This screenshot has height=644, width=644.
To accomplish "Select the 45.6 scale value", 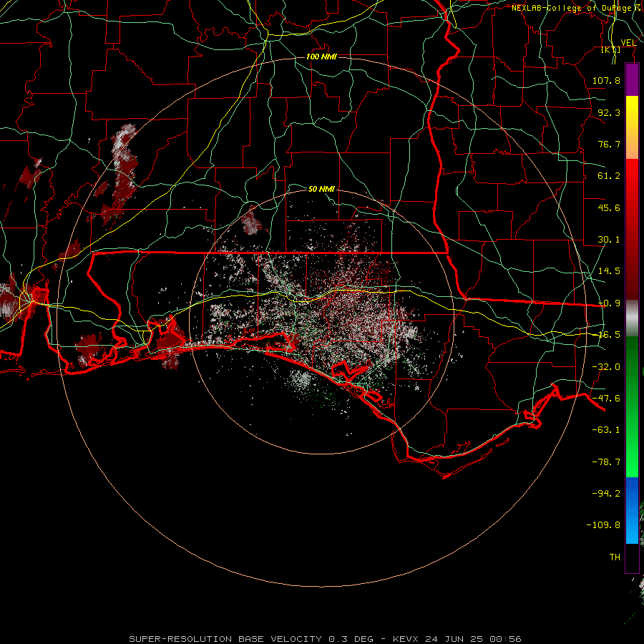I will [x=609, y=208].
